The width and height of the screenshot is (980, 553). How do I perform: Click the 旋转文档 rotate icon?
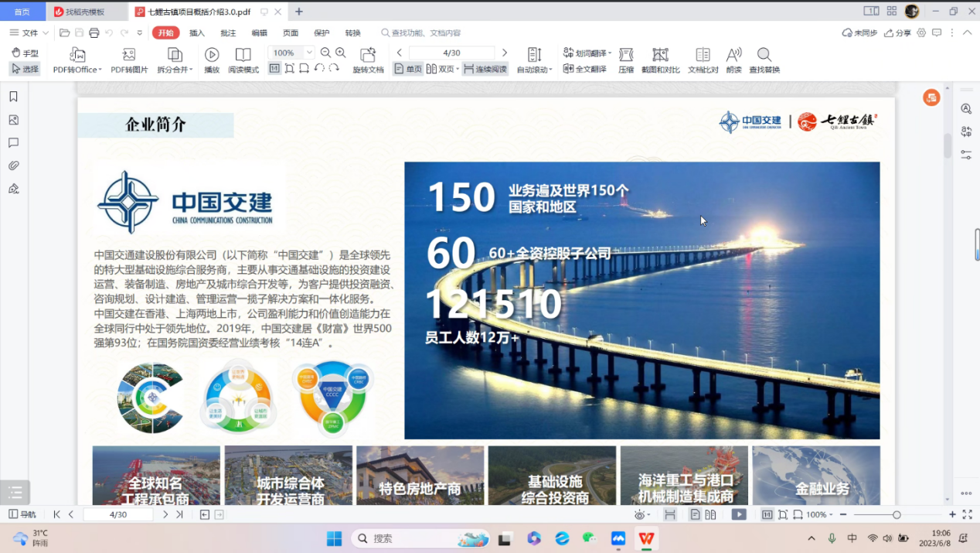tap(368, 55)
